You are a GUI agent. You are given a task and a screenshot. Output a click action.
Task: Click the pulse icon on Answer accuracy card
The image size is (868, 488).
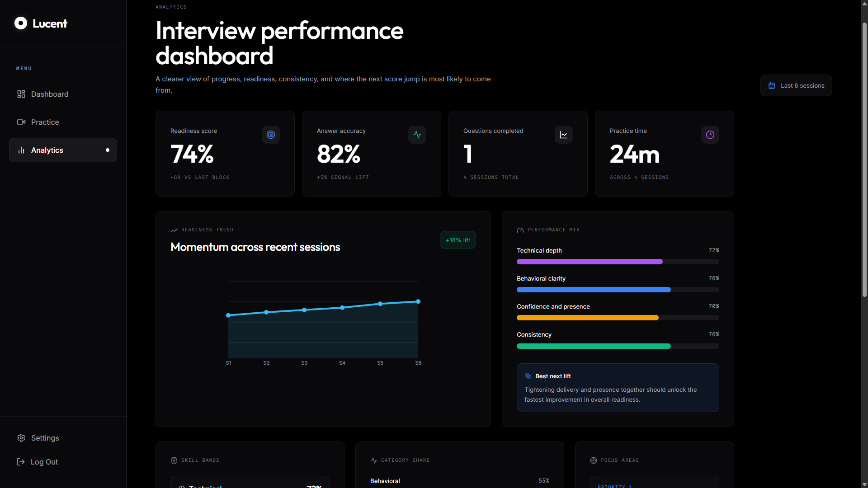(417, 135)
